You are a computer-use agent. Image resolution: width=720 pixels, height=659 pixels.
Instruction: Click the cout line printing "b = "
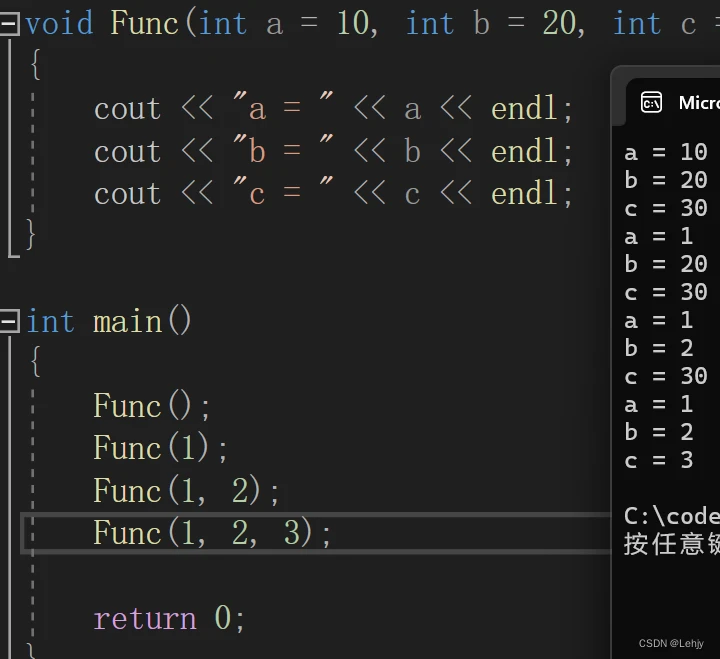(333, 151)
